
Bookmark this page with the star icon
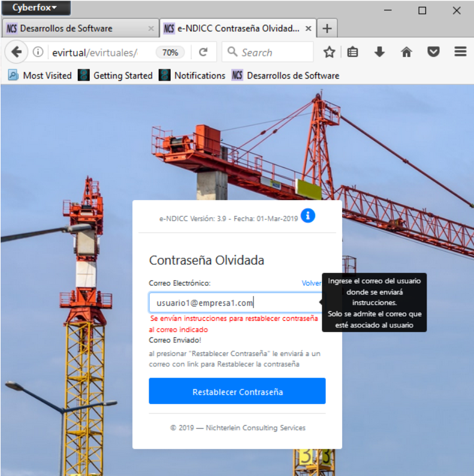point(329,52)
